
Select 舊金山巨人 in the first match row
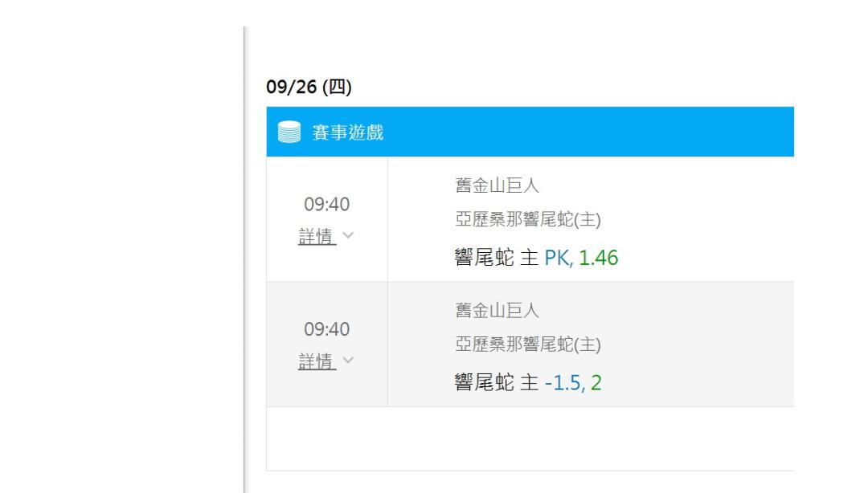(x=497, y=185)
